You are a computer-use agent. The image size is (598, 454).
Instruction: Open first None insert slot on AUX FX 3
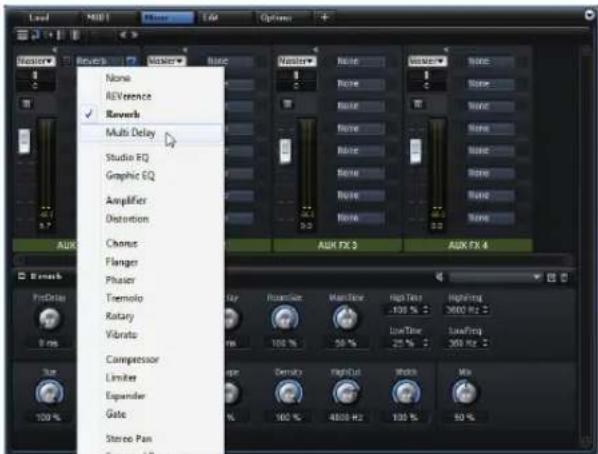tap(360, 61)
